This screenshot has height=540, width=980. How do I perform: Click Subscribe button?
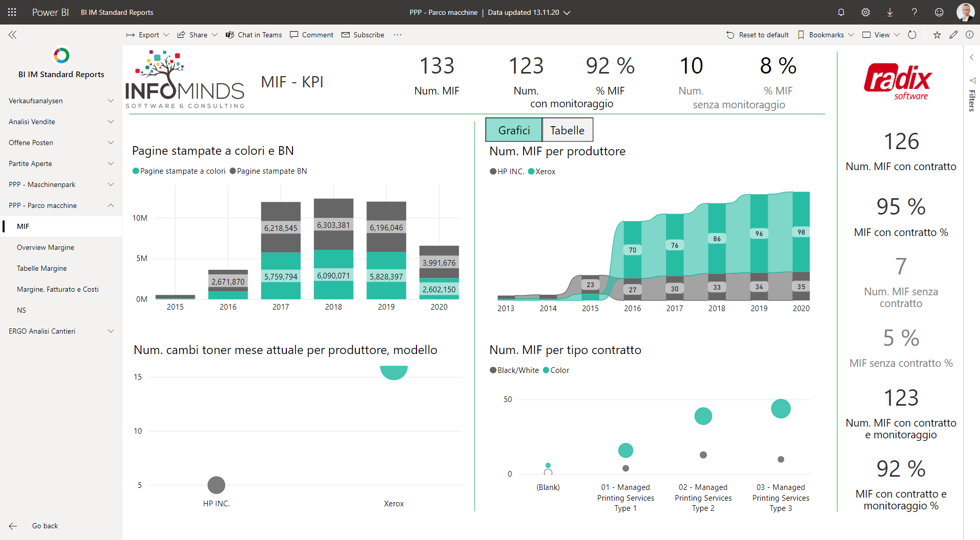(363, 35)
